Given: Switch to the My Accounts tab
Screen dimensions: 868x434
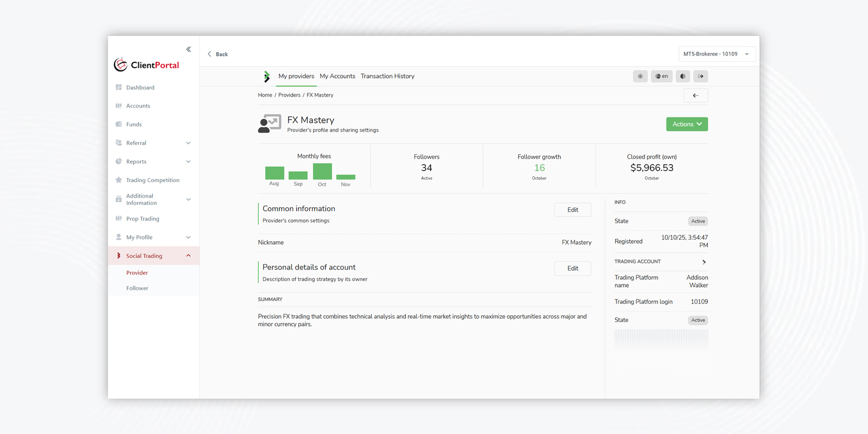Looking at the screenshot, I should coord(337,76).
